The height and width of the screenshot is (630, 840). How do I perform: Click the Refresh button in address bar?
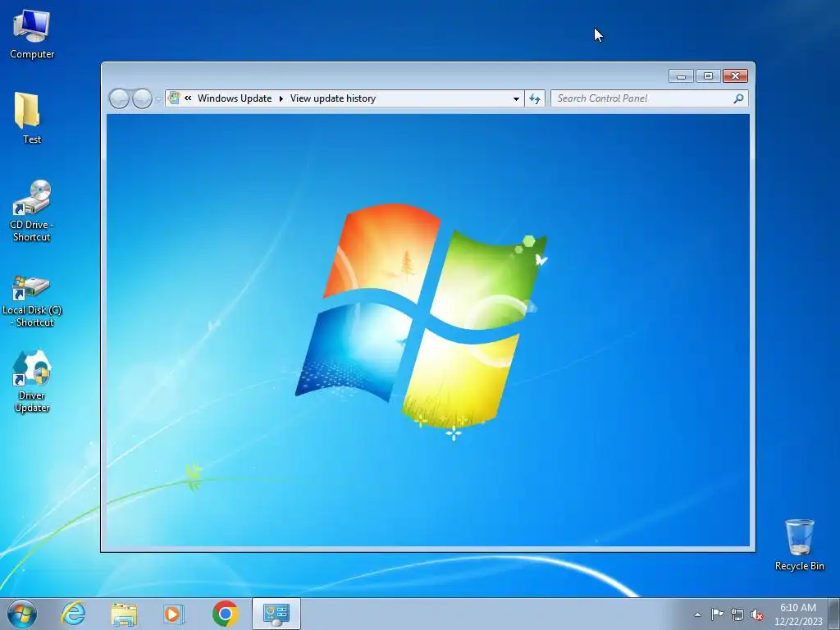point(535,98)
